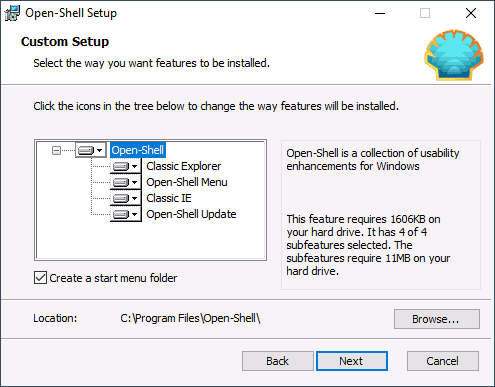Select Open-Shell Update in the feature tree
Image resolution: width=495 pixels, height=387 pixels.
pos(191,214)
